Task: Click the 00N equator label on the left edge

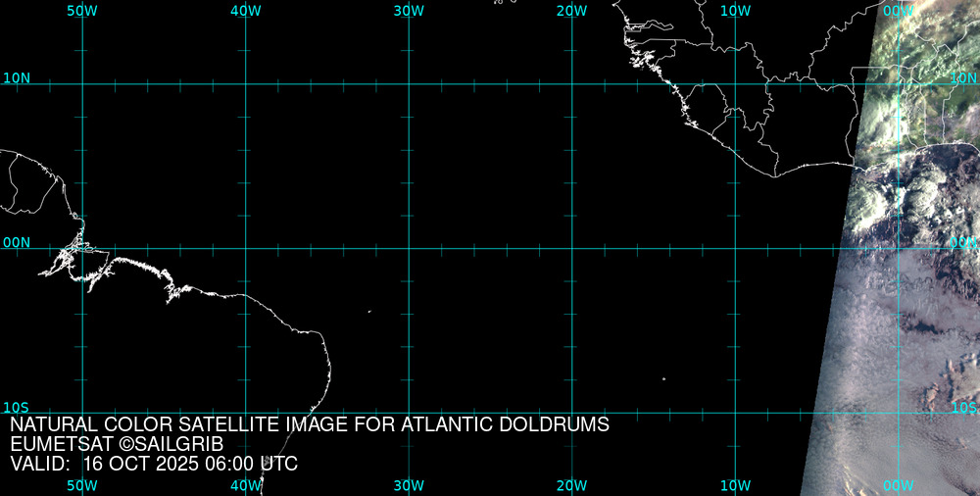Action: click(x=16, y=242)
